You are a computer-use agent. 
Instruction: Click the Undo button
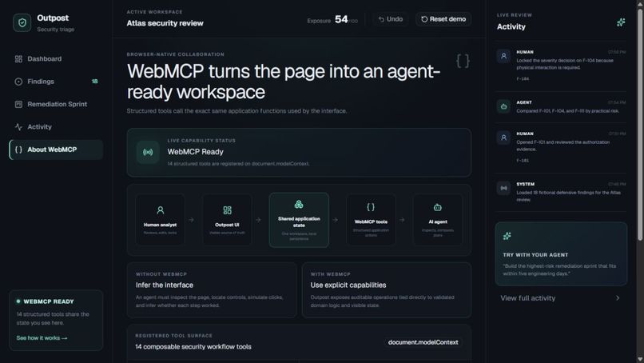pos(390,19)
